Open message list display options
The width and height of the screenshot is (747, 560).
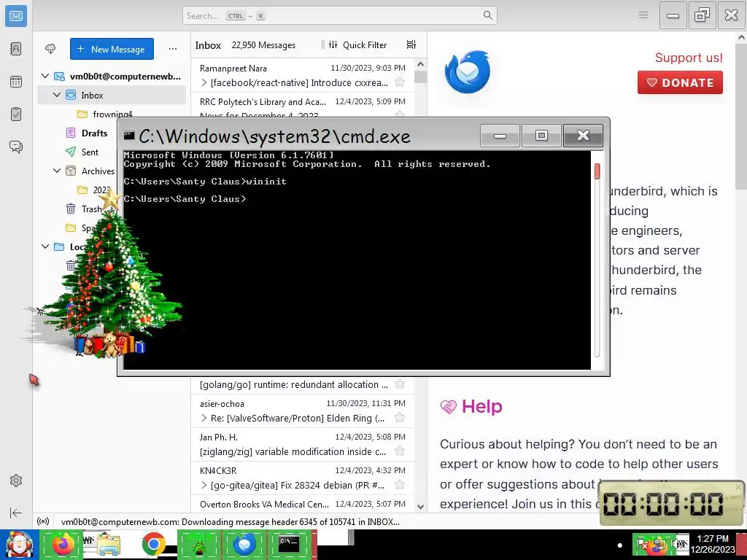pyautogui.click(x=411, y=44)
